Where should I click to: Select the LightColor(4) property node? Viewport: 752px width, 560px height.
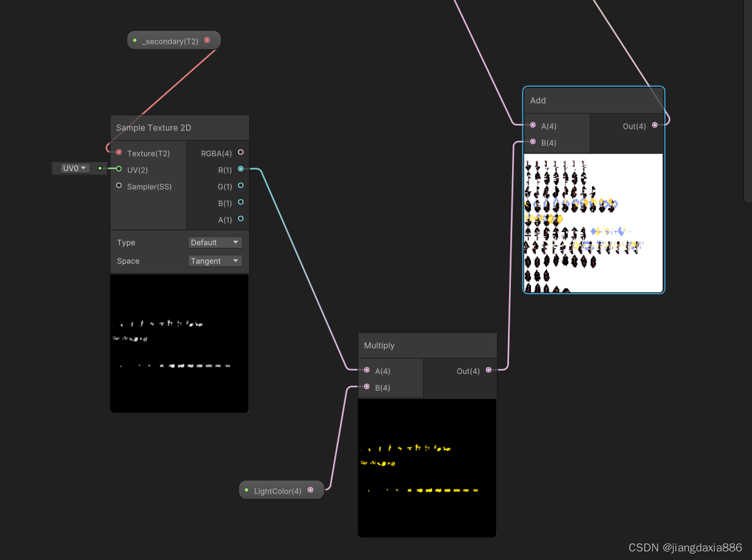281,490
